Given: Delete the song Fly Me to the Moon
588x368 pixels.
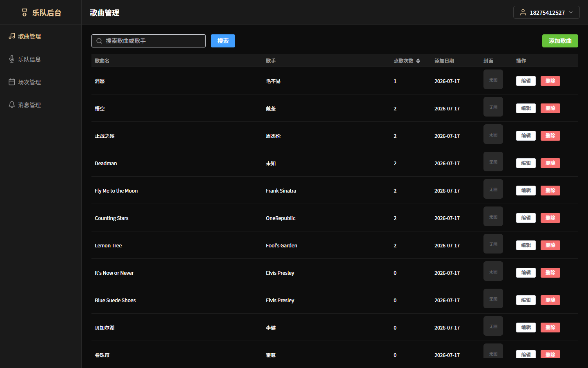Looking at the screenshot, I should [550, 191].
